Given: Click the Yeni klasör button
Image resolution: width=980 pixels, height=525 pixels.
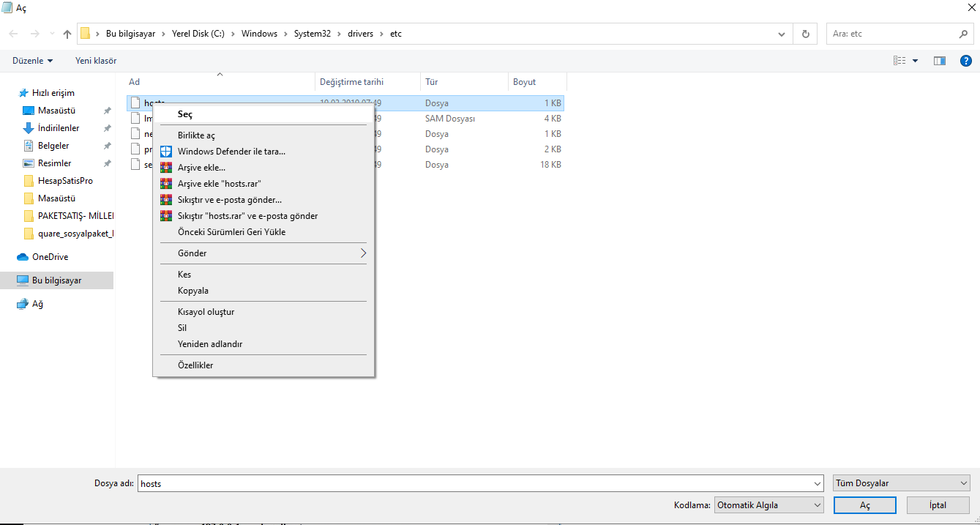Looking at the screenshot, I should click(96, 61).
